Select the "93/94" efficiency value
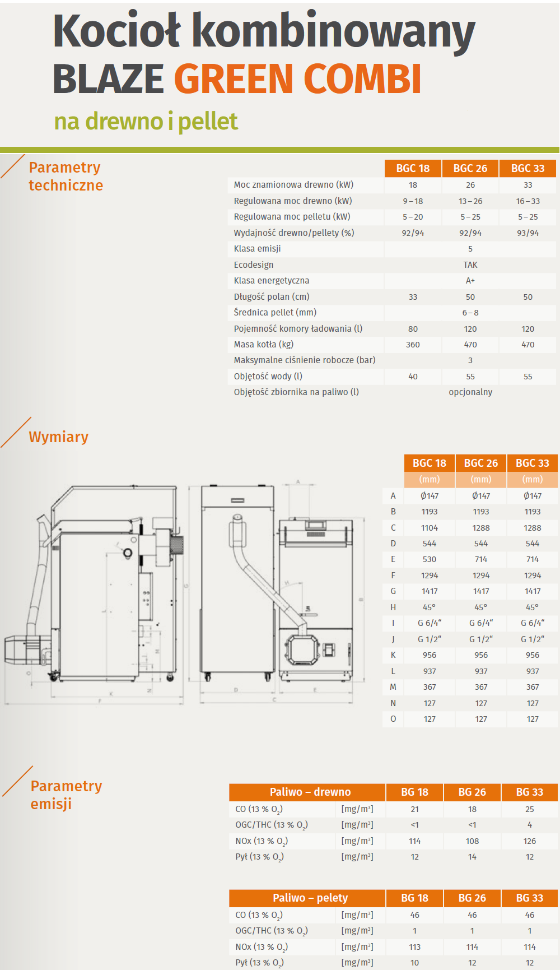560x970 pixels. click(528, 233)
